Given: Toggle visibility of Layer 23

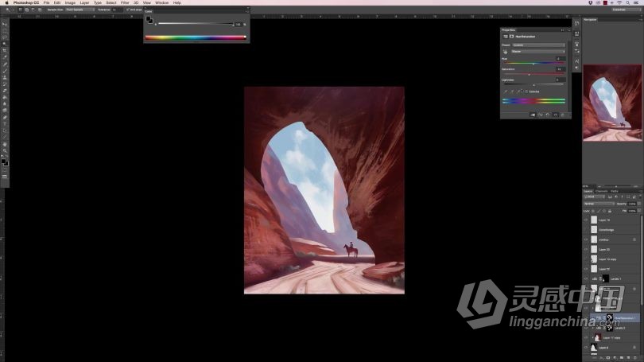Looking at the screenshot, I should click(x=586, y=249).
